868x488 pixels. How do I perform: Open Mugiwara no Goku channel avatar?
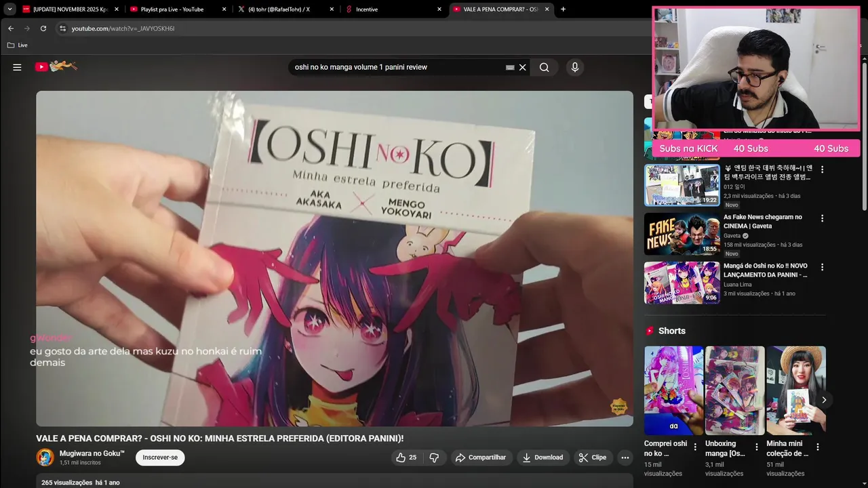[45, 457]
